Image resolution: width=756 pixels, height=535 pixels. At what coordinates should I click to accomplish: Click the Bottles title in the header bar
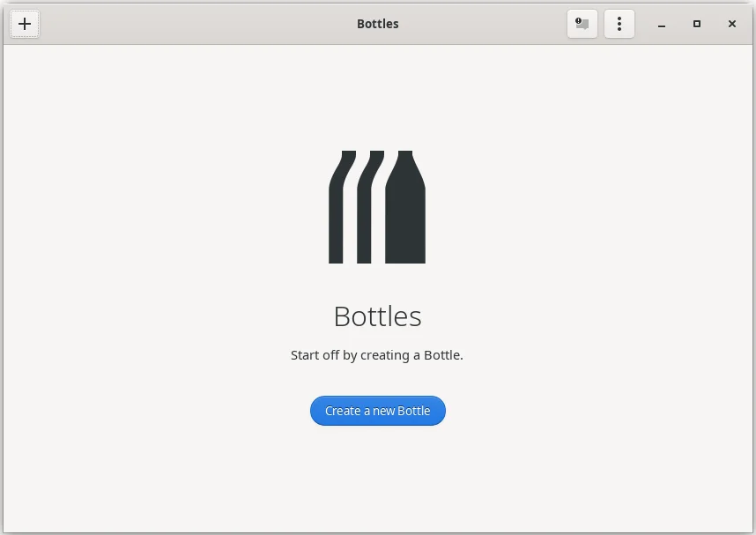377,24
